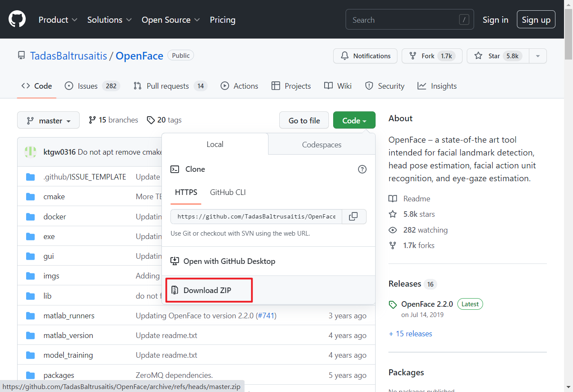Click the folder icon for matlab_runners
Viewport: 573px width, 392px height.
click(30, 316)
